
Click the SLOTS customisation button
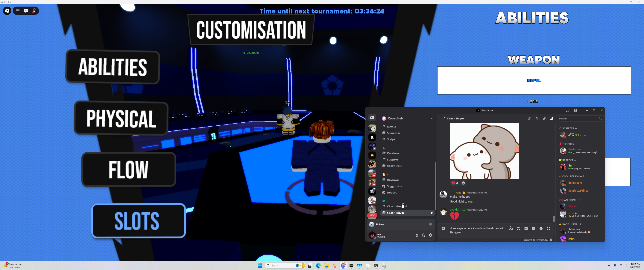[138, 221]
